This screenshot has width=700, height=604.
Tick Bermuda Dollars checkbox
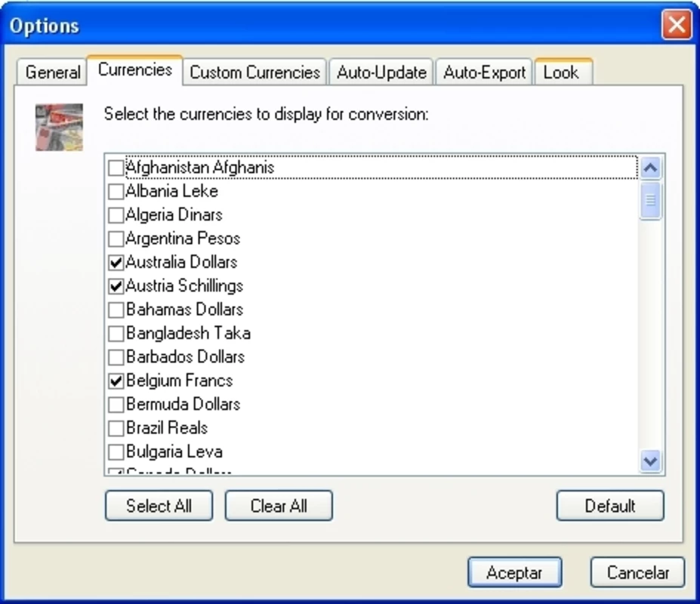click(116, 405)
